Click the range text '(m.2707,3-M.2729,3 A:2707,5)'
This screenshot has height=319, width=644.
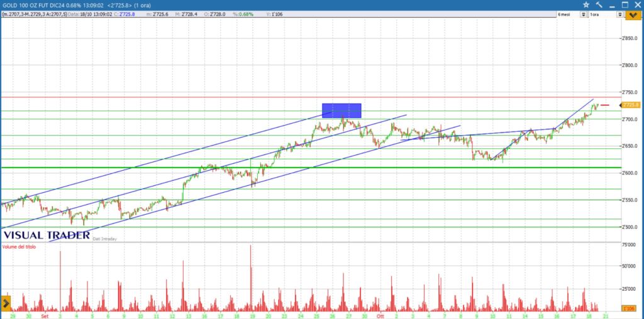click(34, 14)
